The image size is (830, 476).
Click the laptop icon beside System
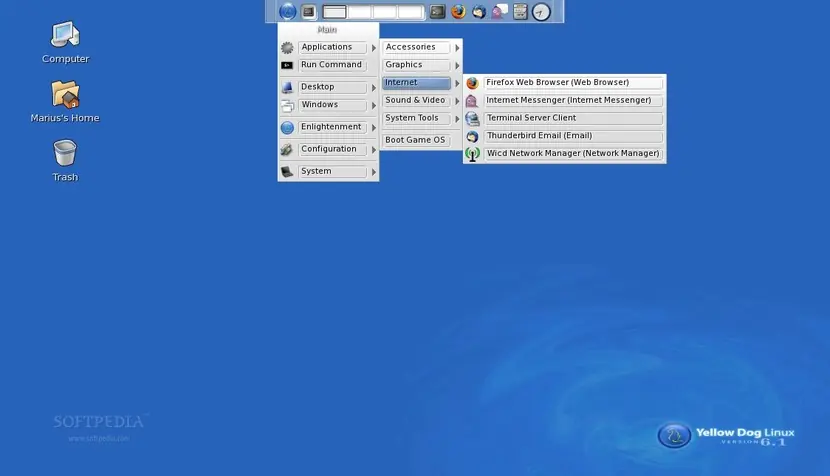pos(287,172)
